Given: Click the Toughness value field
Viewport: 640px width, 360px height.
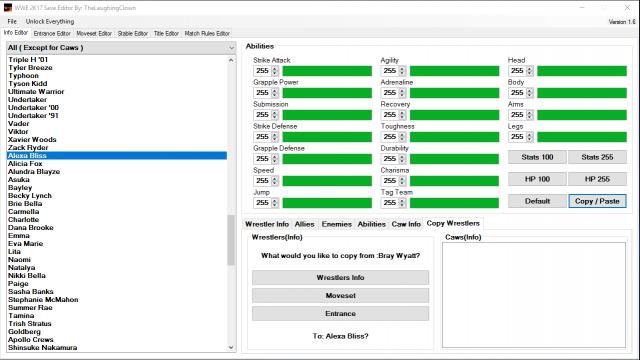Looking at the screenshot, I should coord(393,137).
